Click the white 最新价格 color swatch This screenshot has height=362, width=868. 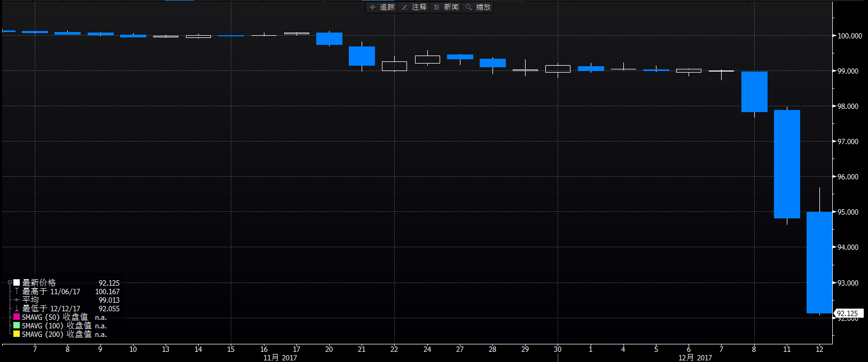pyautogui.click(x=17, y=282)
